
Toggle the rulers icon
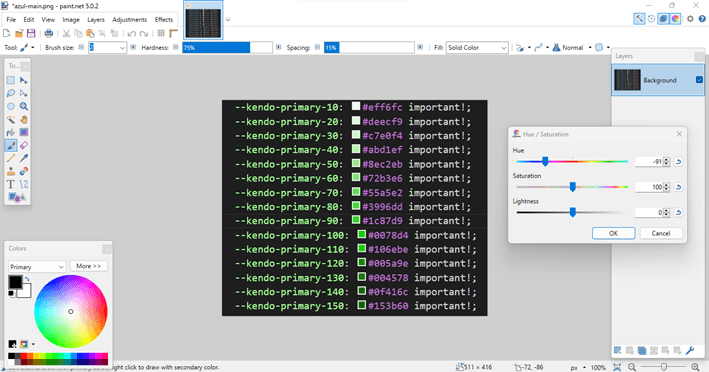173,33
